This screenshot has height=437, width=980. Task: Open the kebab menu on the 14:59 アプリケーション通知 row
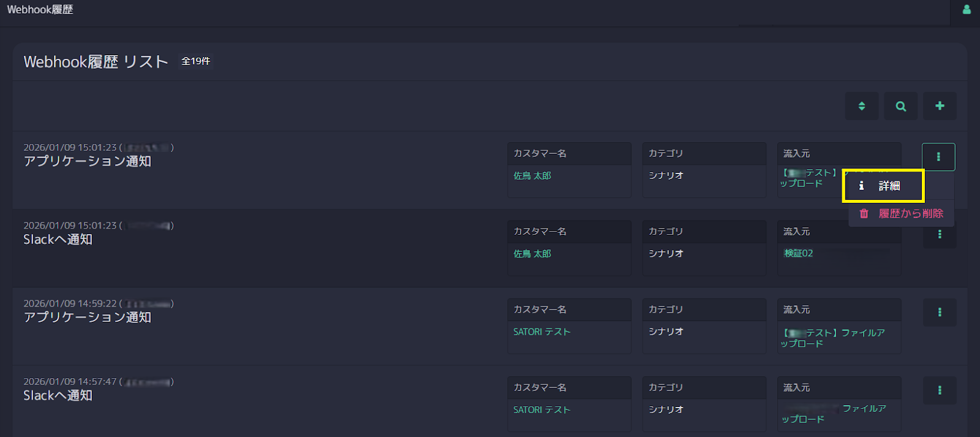tap(939, 312)
